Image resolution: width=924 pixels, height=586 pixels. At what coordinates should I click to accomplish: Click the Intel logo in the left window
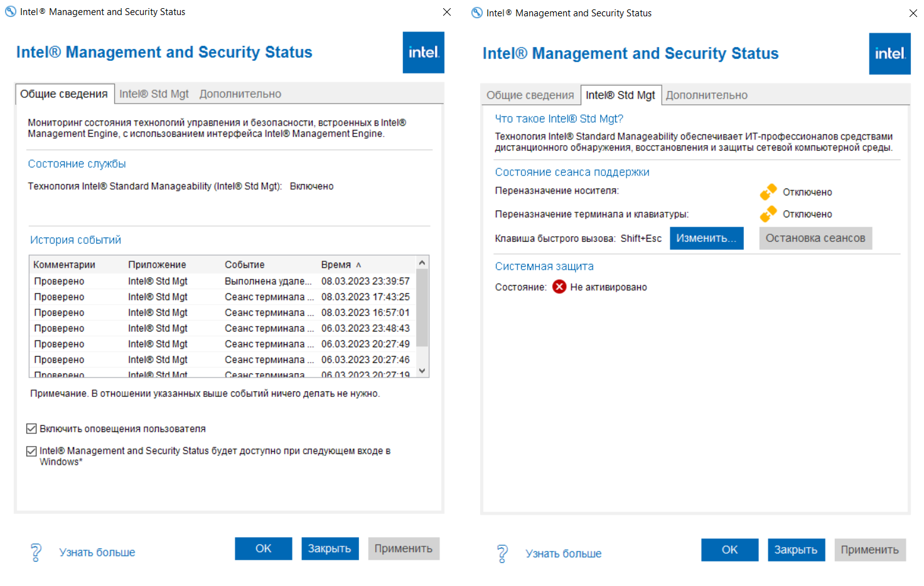(x=423, y=52)
